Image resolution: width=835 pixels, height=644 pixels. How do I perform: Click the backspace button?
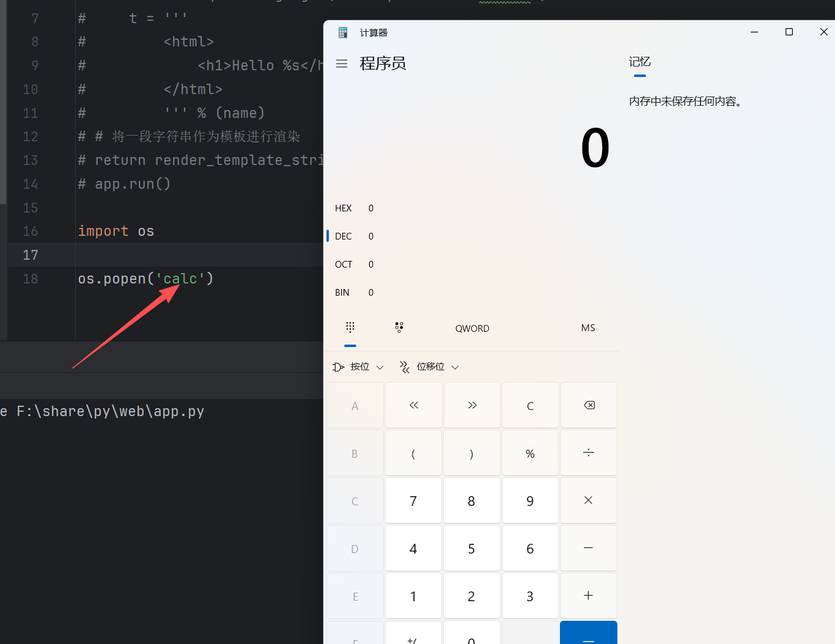589,405
